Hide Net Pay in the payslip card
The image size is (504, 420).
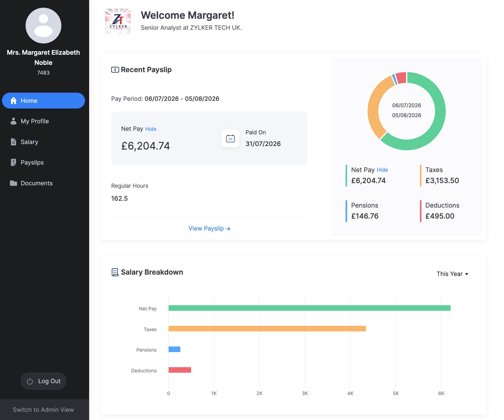[151, 129]
